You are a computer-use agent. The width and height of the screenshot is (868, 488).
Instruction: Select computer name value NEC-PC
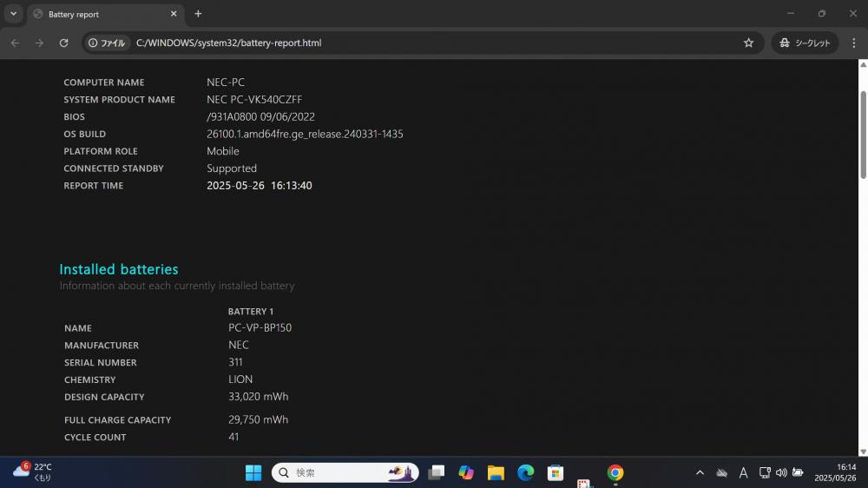226,82
